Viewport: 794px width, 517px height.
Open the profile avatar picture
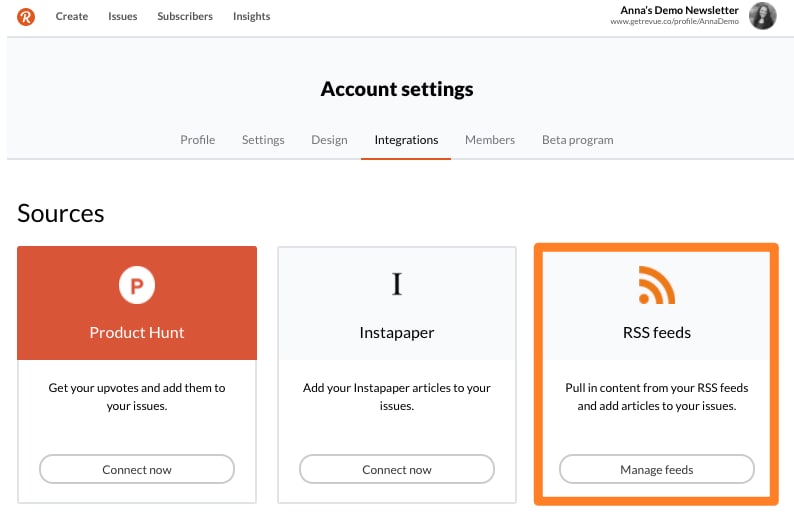coord(763,16)
